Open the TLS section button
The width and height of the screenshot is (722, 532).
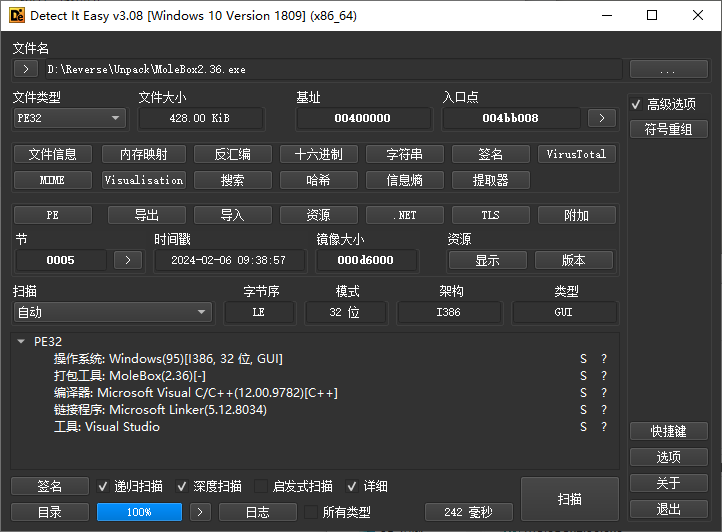point(491,215)
